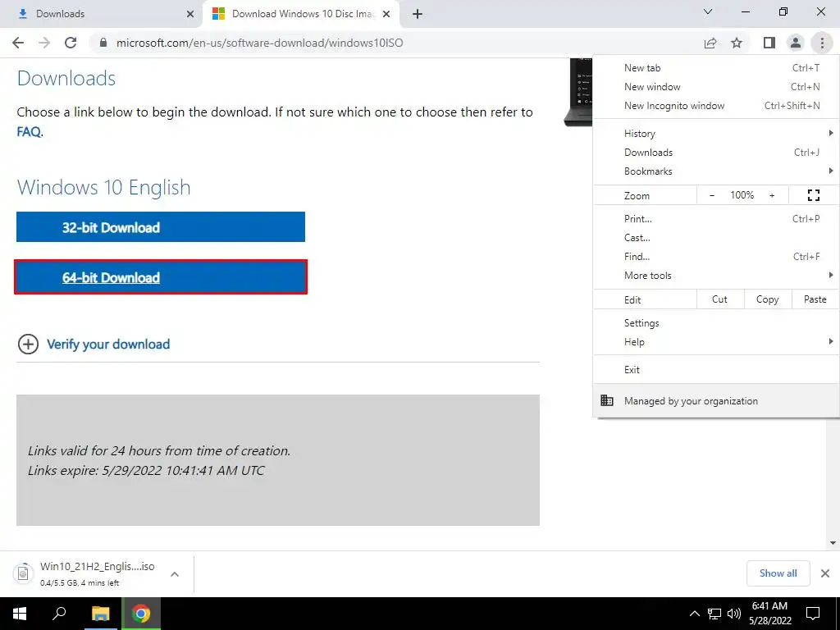
Task: Open taskbar search magnifier
Action: (x=59, y=614)
